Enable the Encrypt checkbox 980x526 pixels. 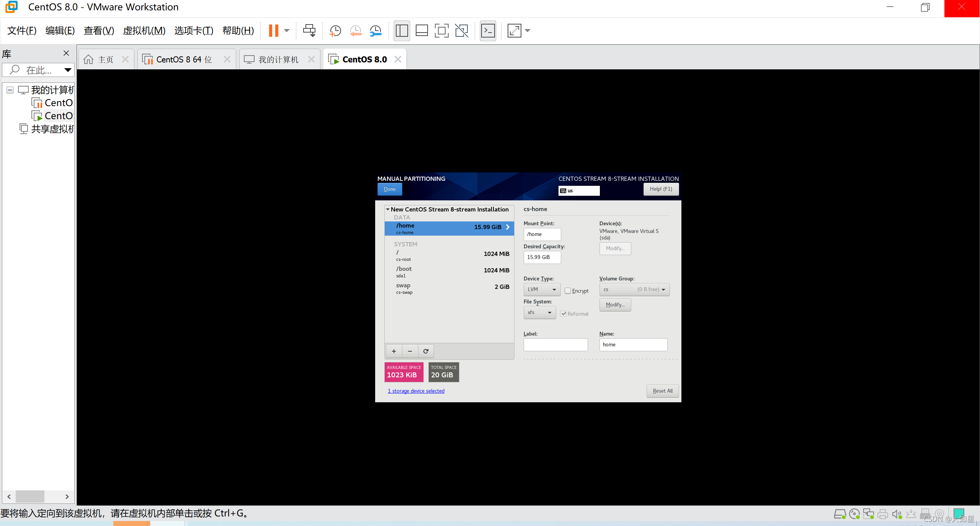click(568, 291)
